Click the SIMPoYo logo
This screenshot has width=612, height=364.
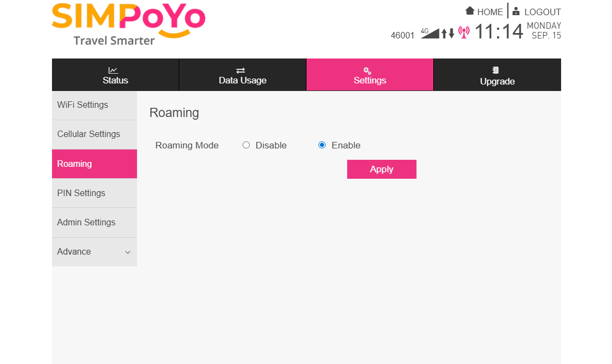tap(128, 24)
